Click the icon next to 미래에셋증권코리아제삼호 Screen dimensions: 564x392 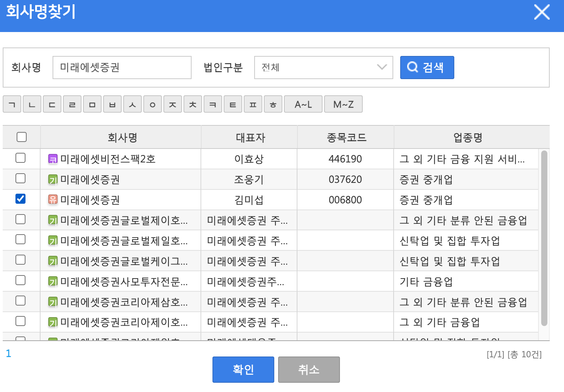(53, 302)
